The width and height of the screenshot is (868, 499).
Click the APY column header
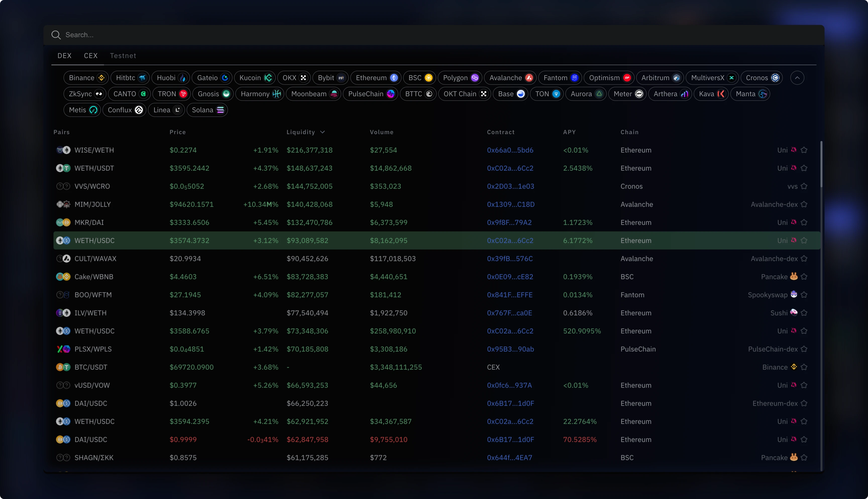point(569,132)
